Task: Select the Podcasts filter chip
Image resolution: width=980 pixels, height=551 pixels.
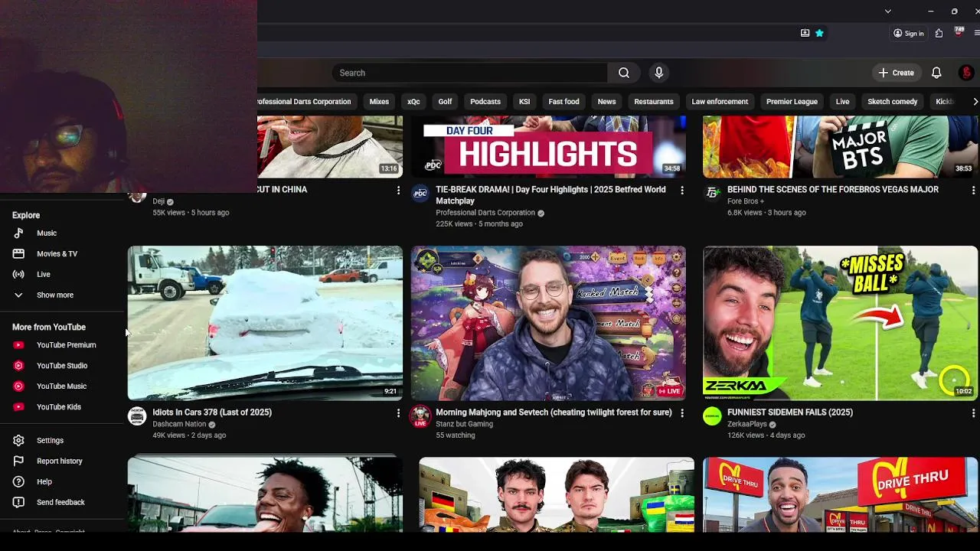Action: coord(485,102)
